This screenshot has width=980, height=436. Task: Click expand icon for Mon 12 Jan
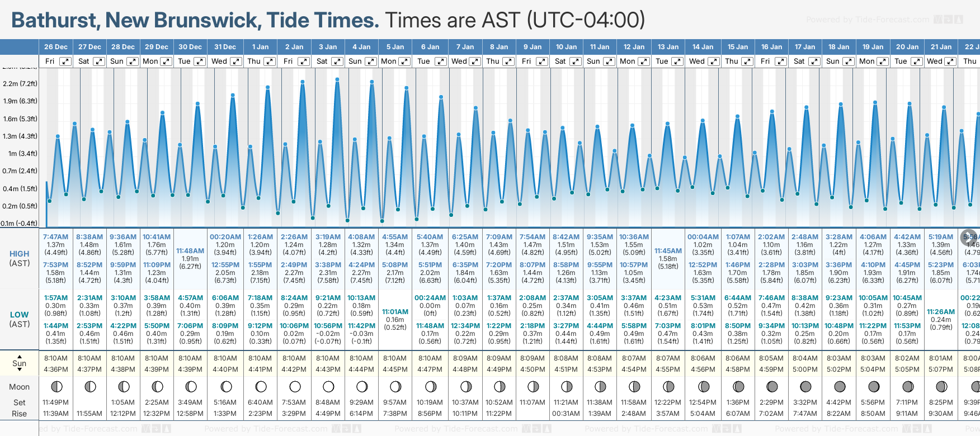(644, 61)
